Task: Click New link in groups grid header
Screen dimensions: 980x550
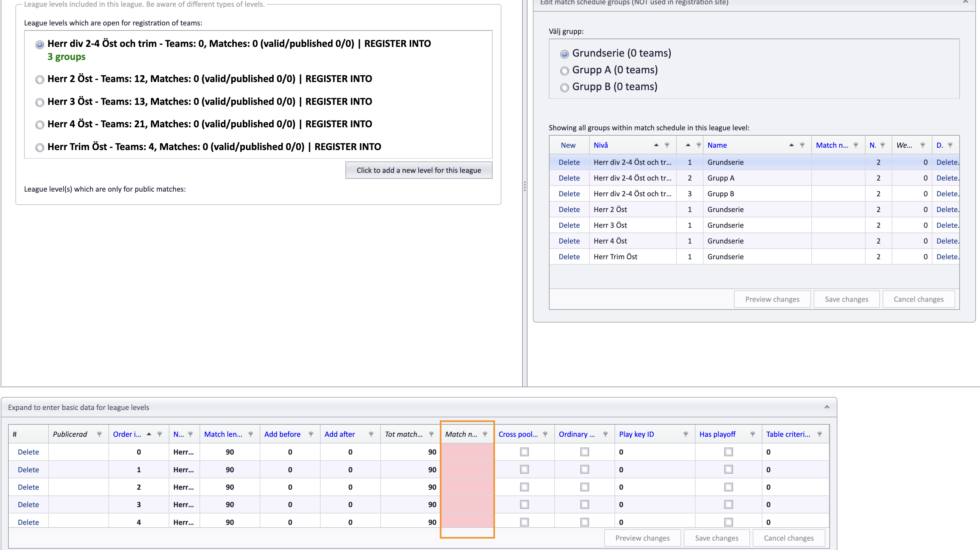Action: click(x=568, y=145)
